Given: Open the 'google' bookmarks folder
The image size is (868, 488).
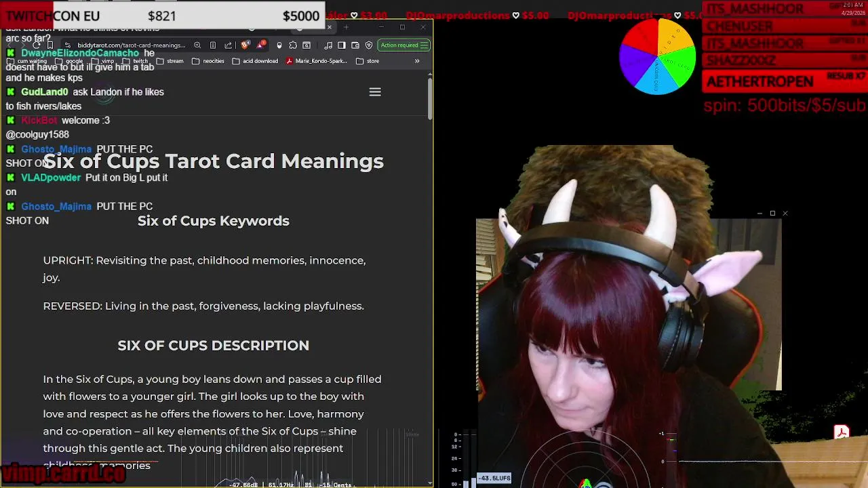Looking at the screenshot, I should pos(68,61).
